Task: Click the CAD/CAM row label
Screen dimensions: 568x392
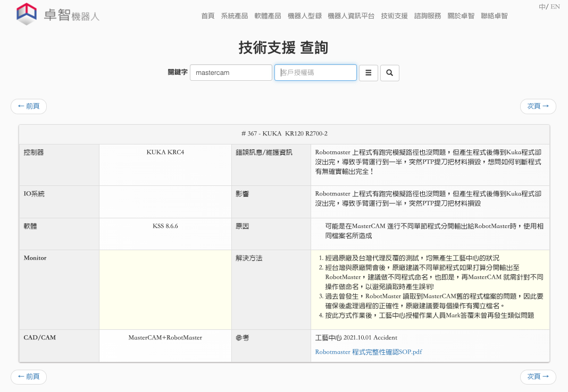Action: pos(40,337)
